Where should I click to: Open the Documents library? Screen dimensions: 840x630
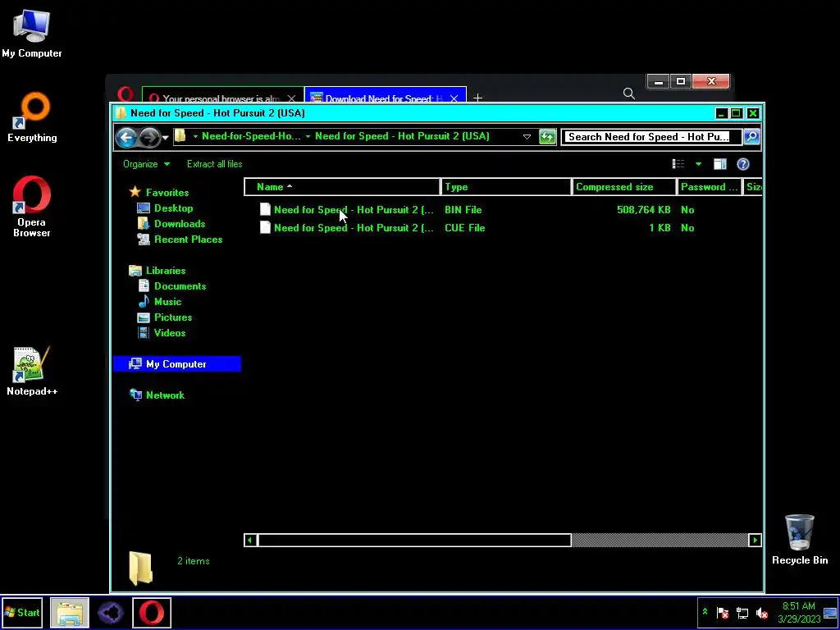[x=180, y=286]
